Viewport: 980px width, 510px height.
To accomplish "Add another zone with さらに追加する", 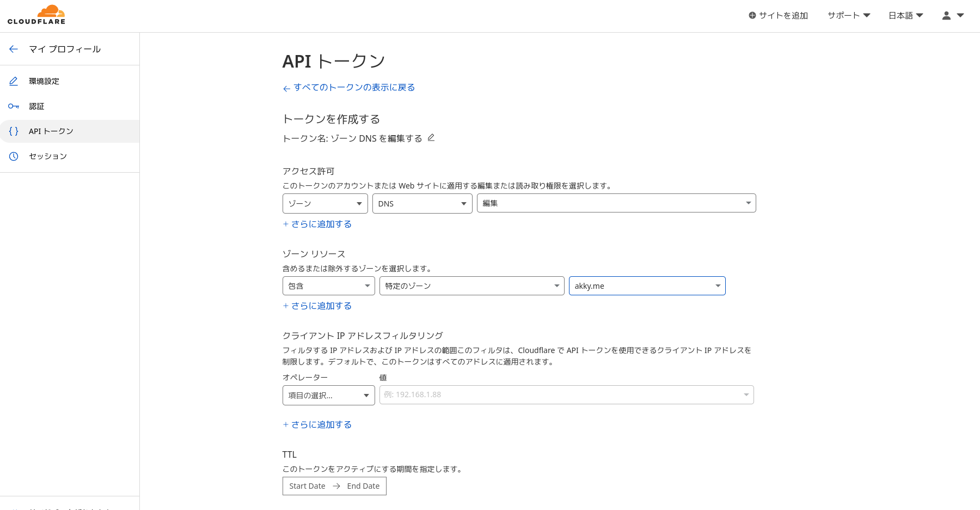I will point(317,306).
